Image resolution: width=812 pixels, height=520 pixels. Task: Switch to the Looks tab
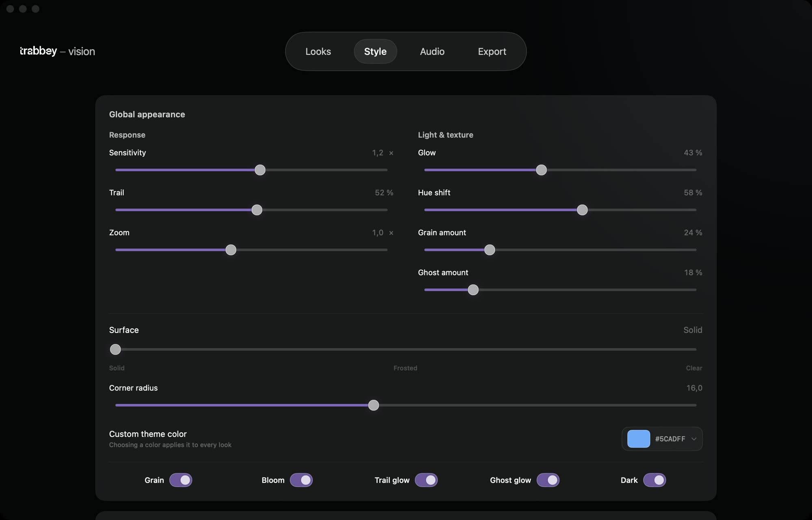[x=318, y=52]
